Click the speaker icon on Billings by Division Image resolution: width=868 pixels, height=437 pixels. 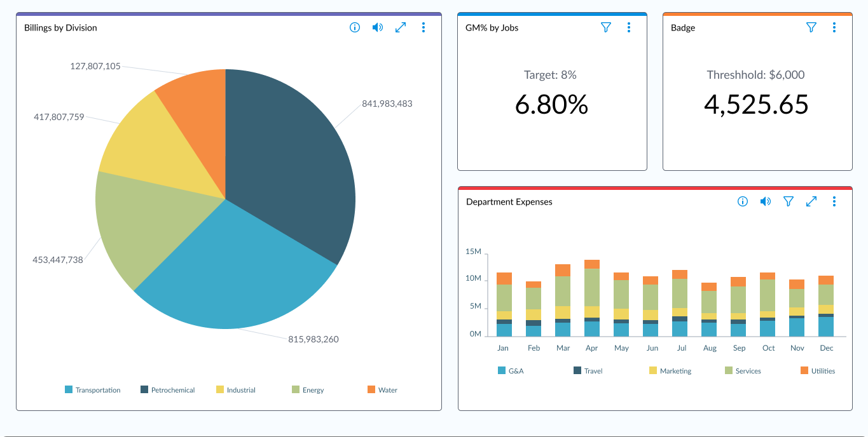(x=377, y=27)
